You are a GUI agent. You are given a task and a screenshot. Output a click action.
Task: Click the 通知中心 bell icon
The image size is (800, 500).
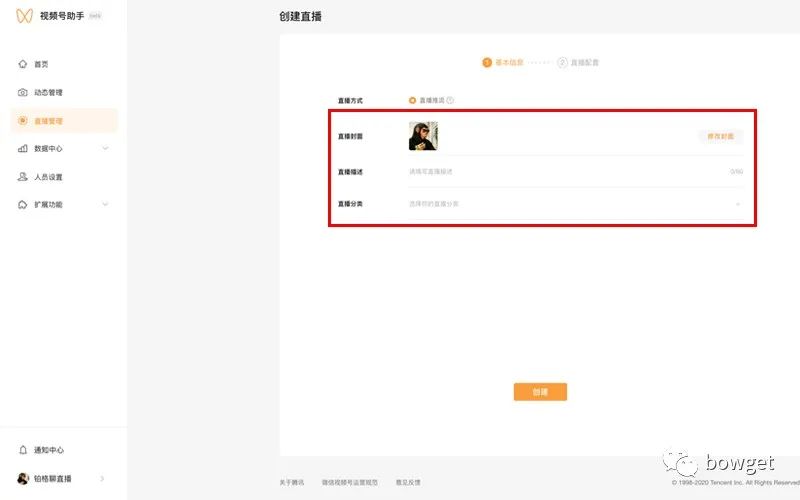click(x=23, y=450)
